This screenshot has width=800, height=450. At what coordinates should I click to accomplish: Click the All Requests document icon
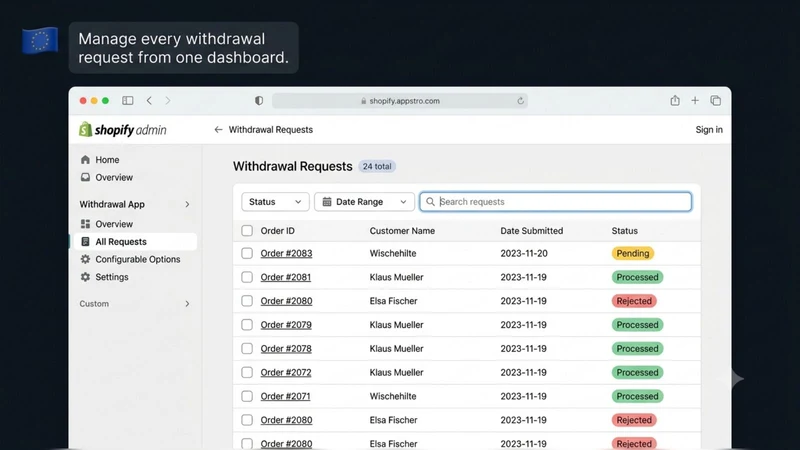85,241
